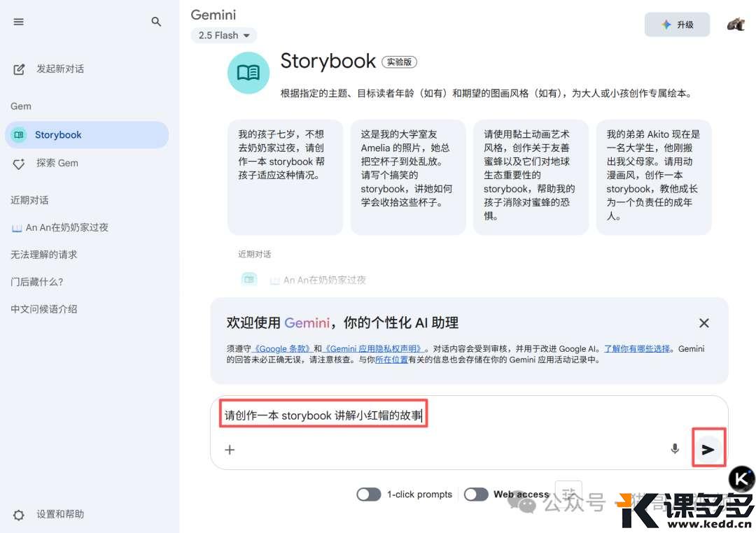Open recent chat 中文问候语介绍

(44, 309)
